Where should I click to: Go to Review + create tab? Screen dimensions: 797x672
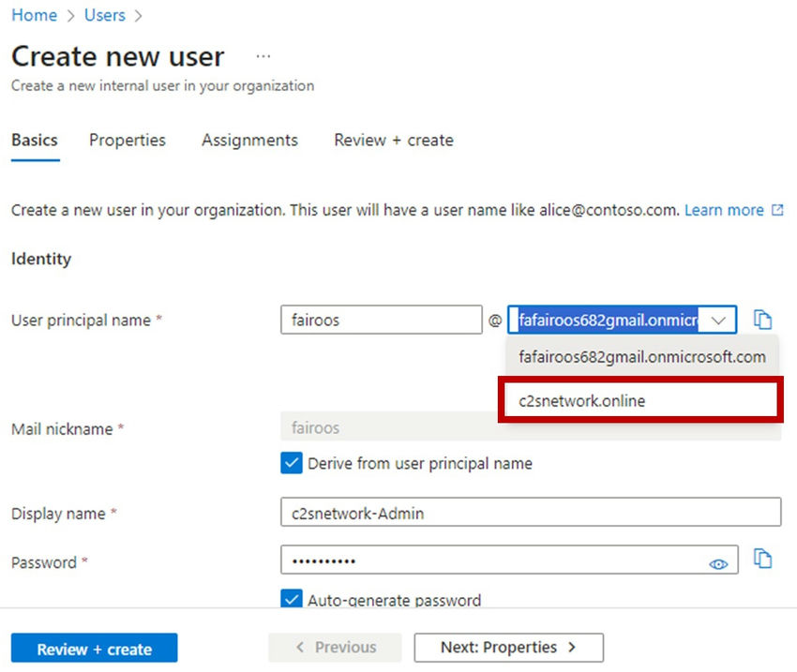point(393,141)
